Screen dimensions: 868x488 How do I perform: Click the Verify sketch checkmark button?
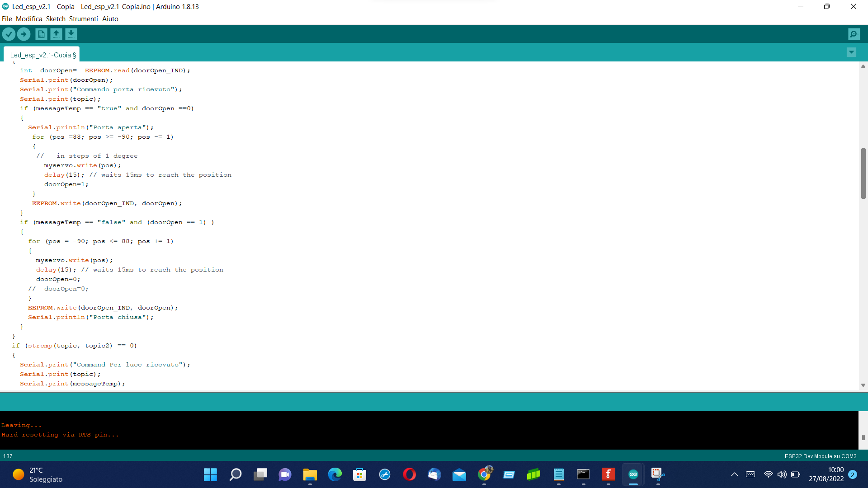click(x=9, y=34)
